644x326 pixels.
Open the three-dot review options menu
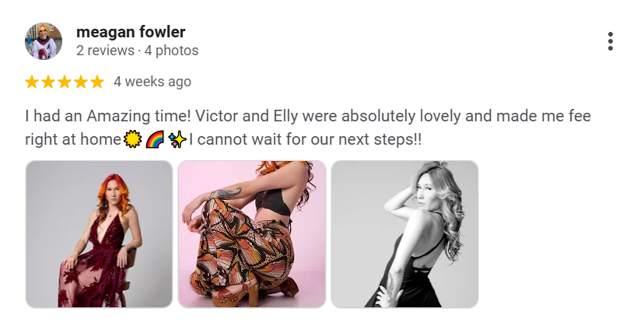[x=611, y=42]
